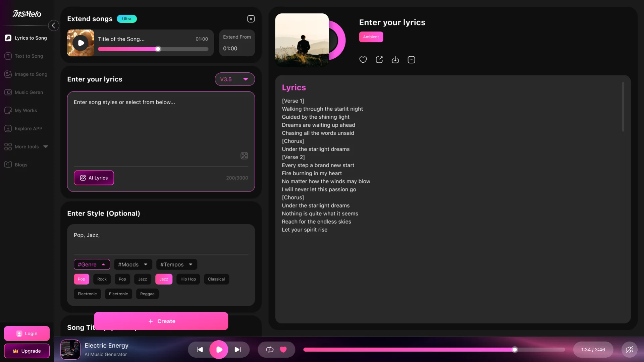Click the share icon next to the heart
The image size is (644, 362).
point(379,60)
